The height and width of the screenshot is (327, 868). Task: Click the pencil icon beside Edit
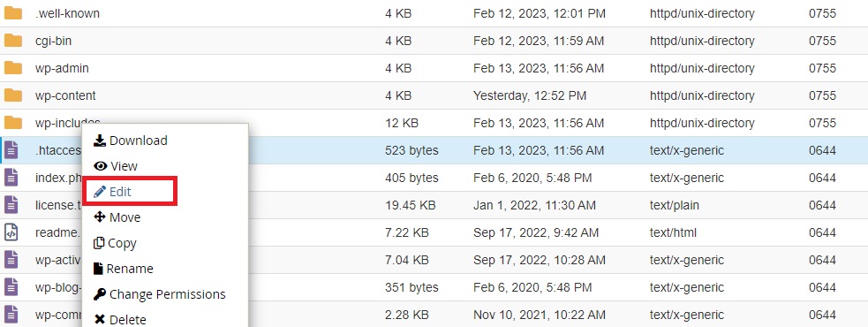tap(100, 192)
